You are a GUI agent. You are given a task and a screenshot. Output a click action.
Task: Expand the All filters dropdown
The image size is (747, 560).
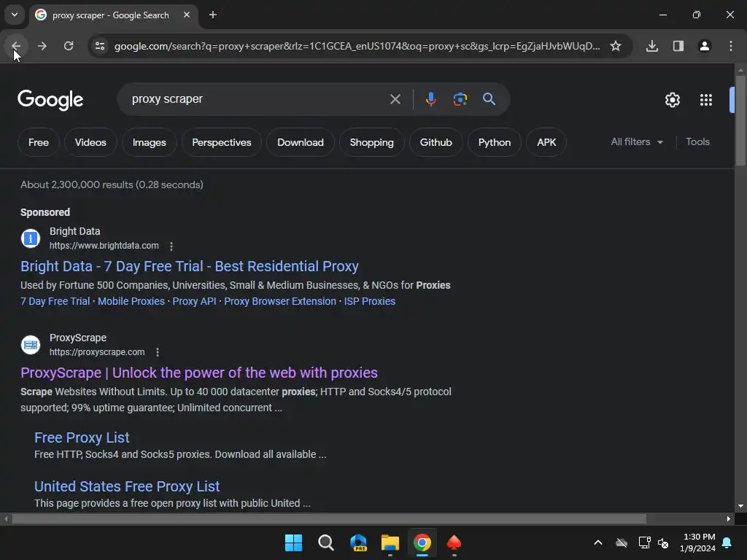coord(637,142)
